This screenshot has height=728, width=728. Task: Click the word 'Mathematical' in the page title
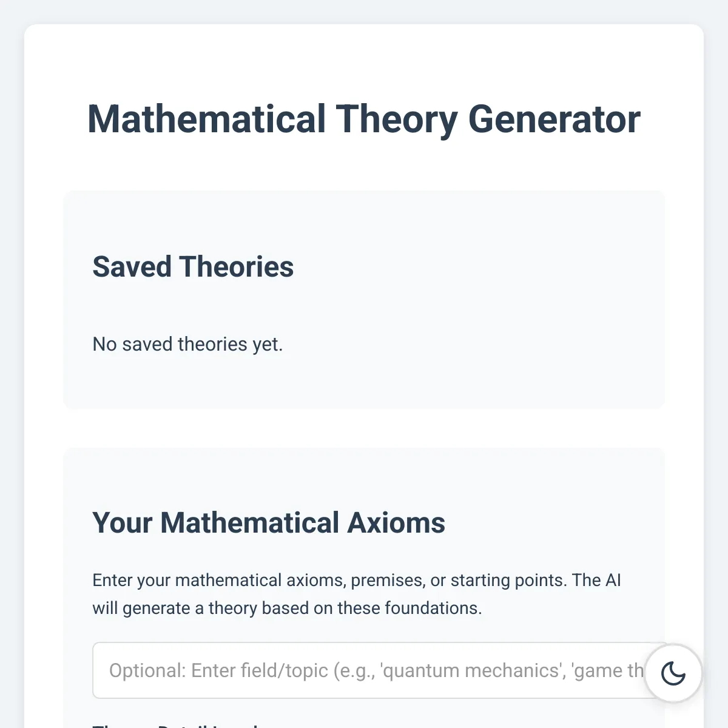point(207,119)
